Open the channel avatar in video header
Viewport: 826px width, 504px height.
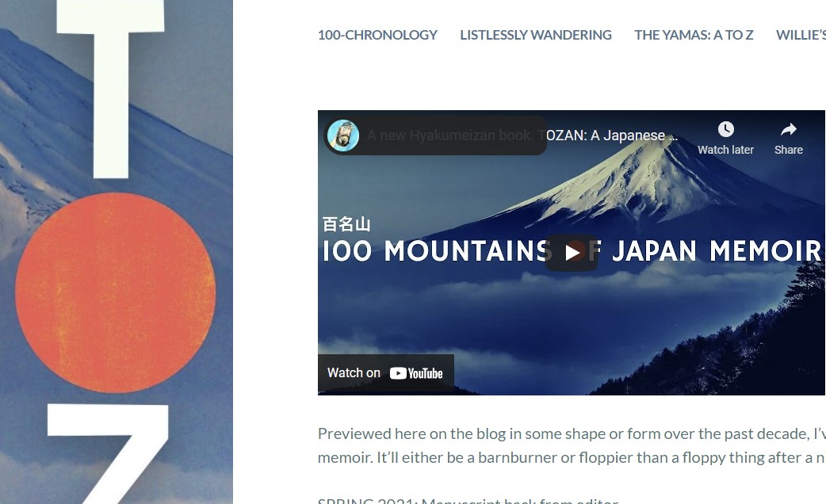pos(343,136)
